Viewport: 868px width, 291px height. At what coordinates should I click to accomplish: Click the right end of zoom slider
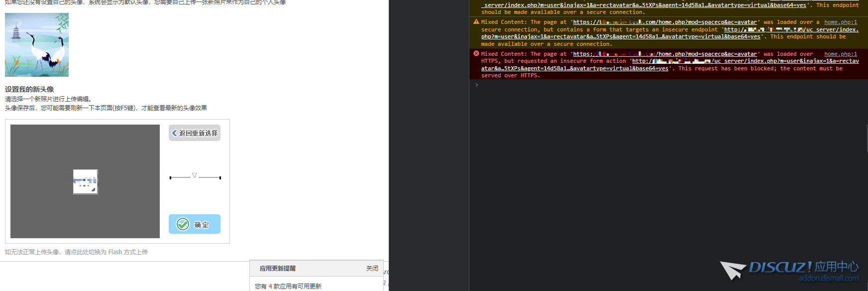click(220, 177)
